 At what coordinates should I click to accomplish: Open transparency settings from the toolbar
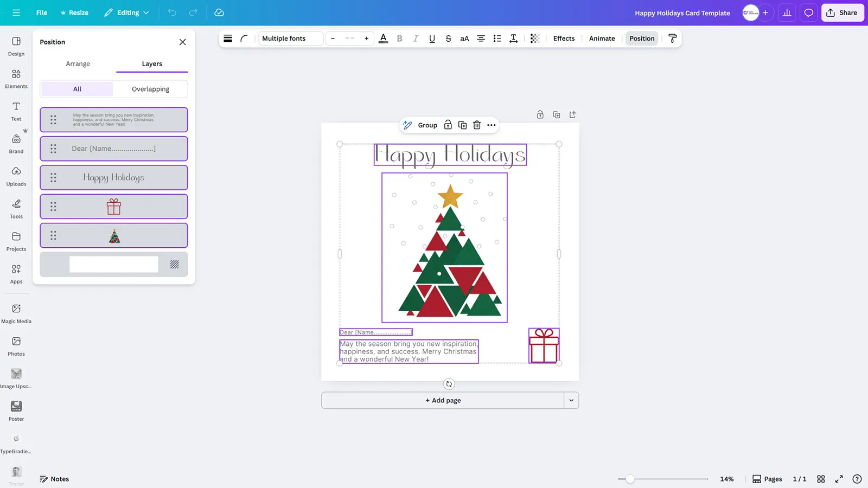tap(534, 38)
